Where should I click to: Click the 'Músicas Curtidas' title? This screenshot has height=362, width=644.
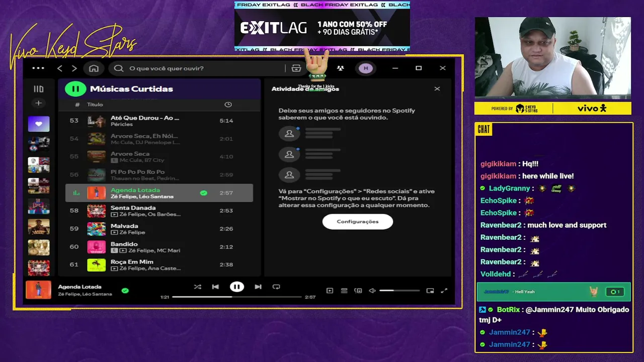tap(131, 89)
